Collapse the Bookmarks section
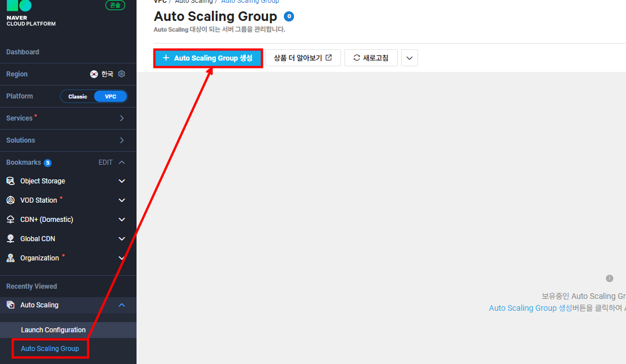This screenshot has height=364, width=626. point(122,162)
